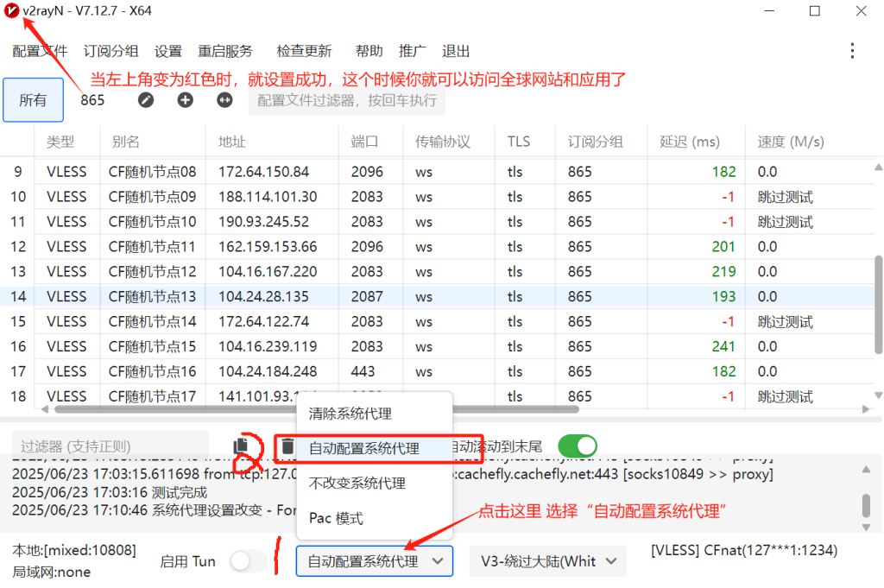Select the 所有 group tab
Screen dimensions: 884x588
(x=33, y=100)
